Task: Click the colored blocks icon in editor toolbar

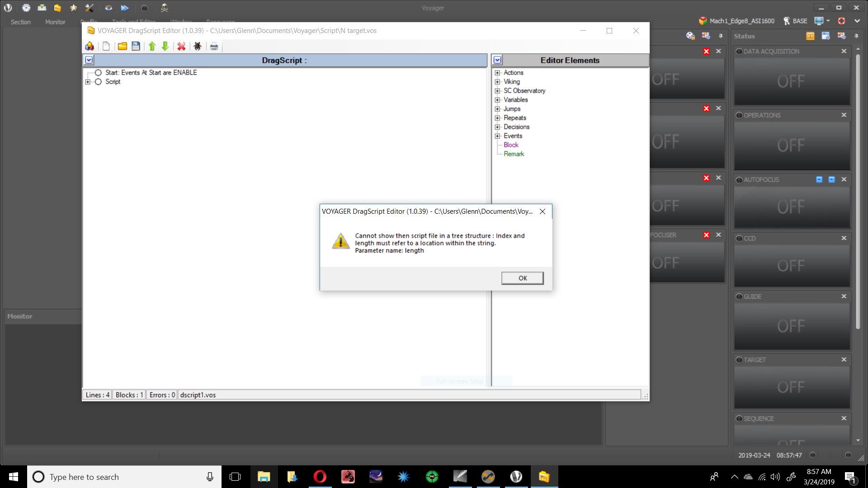Action: tap(90, 46)
